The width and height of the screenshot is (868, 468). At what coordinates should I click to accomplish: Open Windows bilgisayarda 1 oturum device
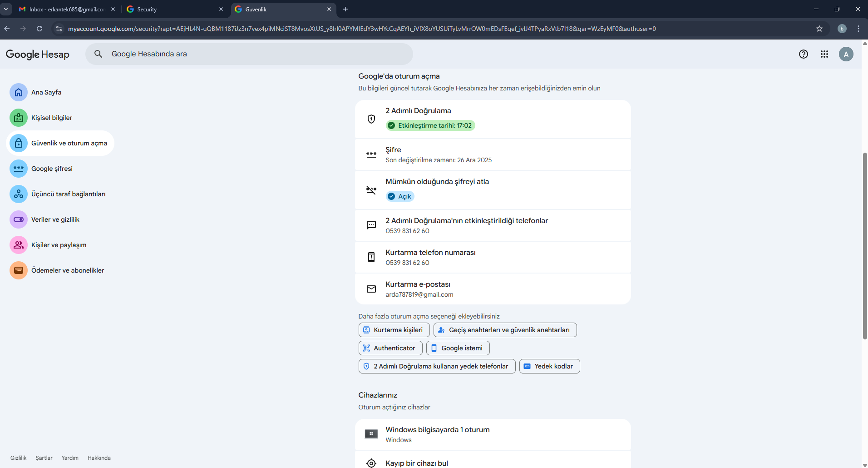[493, 434]
